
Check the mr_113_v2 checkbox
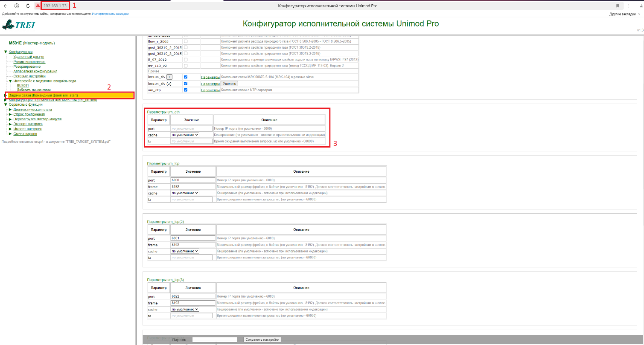coord(186,66)
